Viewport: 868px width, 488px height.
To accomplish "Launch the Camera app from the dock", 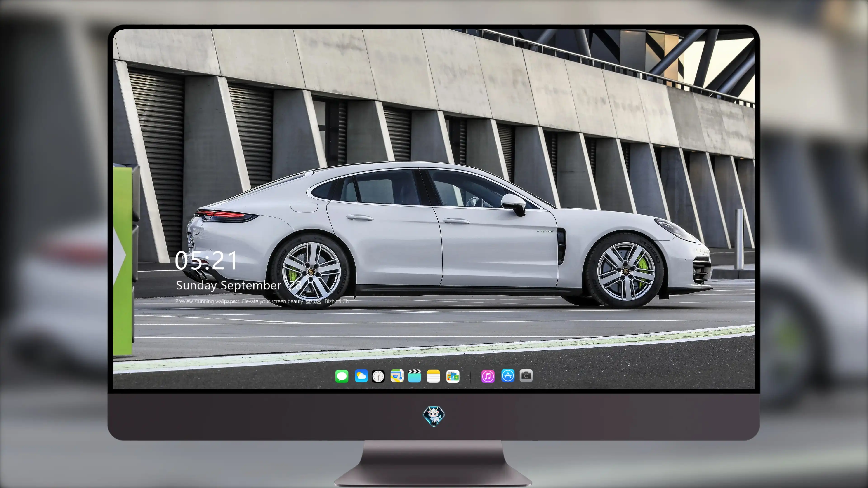I will coord(526,375).
